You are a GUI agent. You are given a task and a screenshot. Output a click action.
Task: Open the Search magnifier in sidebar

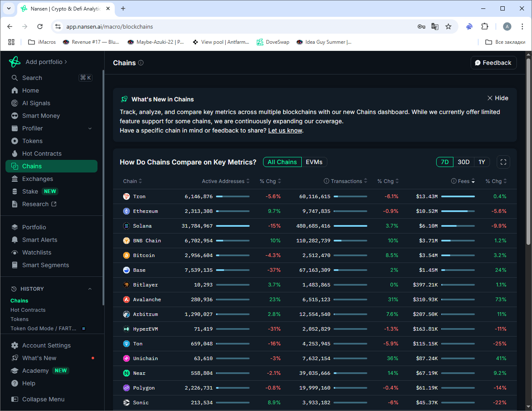click(15, 78)
